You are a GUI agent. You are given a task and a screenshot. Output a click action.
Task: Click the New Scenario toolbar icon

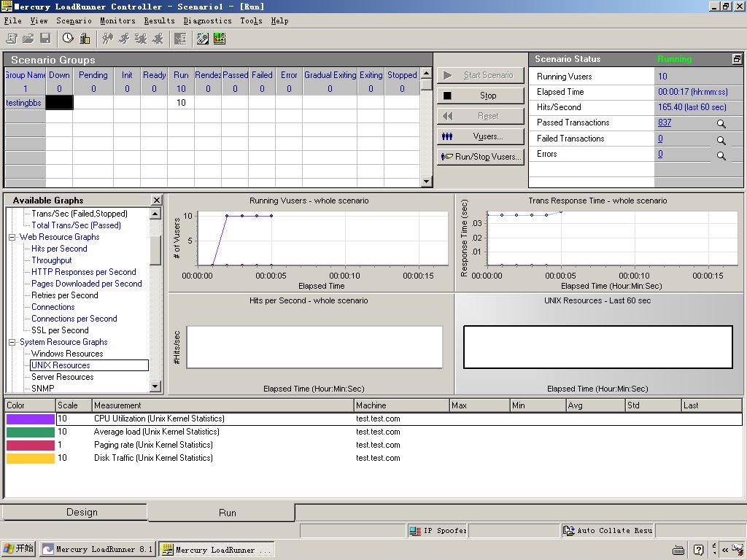12,39
